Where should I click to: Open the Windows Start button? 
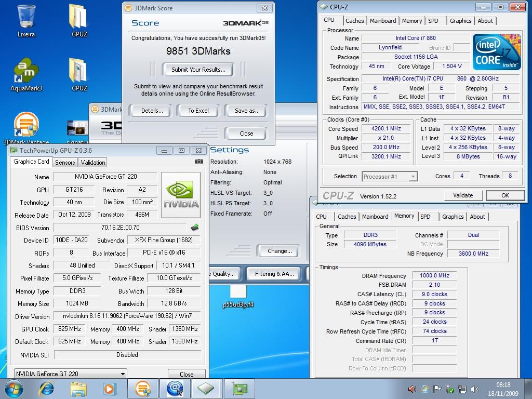(14, 389)
